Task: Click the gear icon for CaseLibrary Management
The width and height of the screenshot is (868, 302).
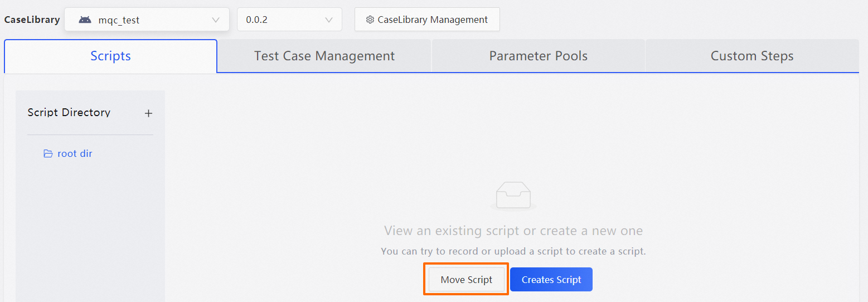Action: (370, 20)
